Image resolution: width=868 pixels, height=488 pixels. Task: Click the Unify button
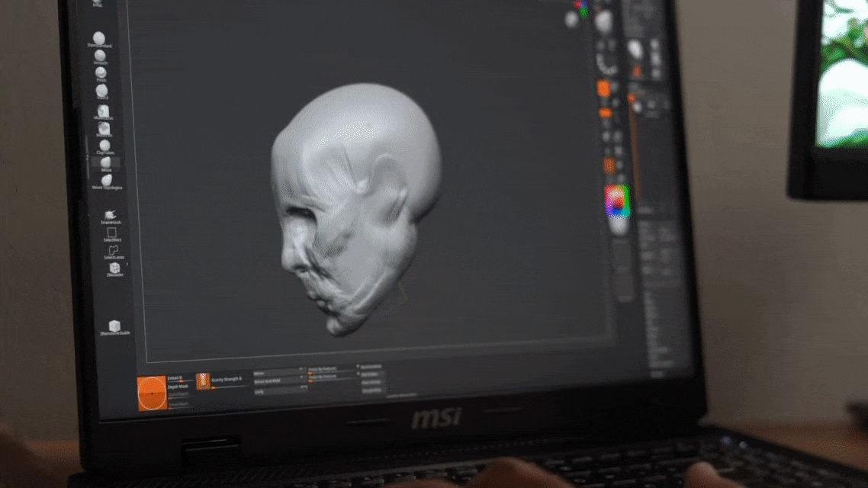click(280, 391)
